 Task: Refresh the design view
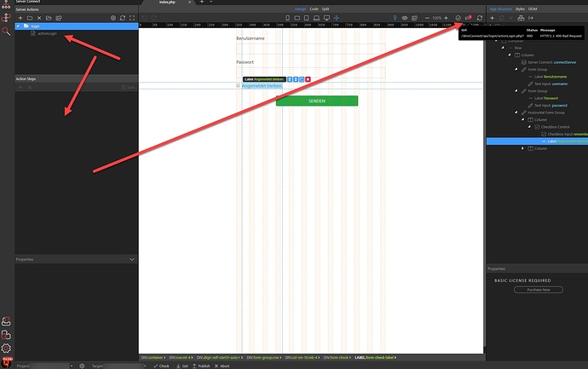pyautogui.click(x=480, y=18)
